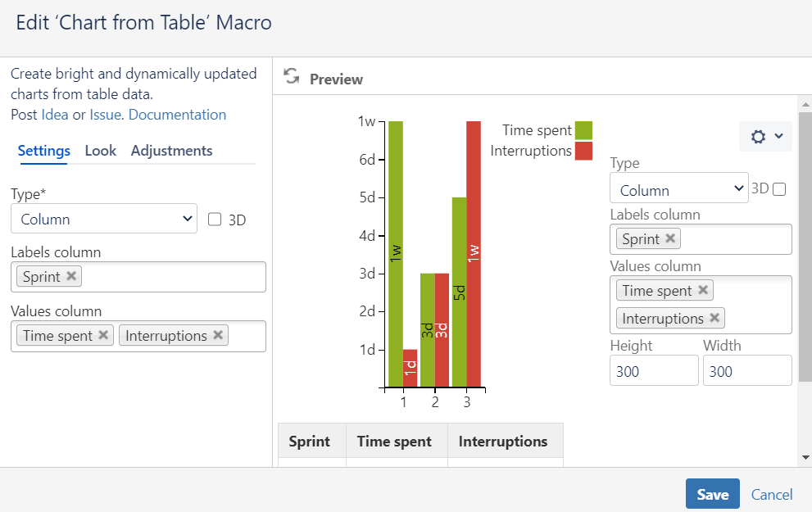Viewport: 812px width, 512px height.
Task: Open the gear settings menu in preview
Action: pos(766,137)
